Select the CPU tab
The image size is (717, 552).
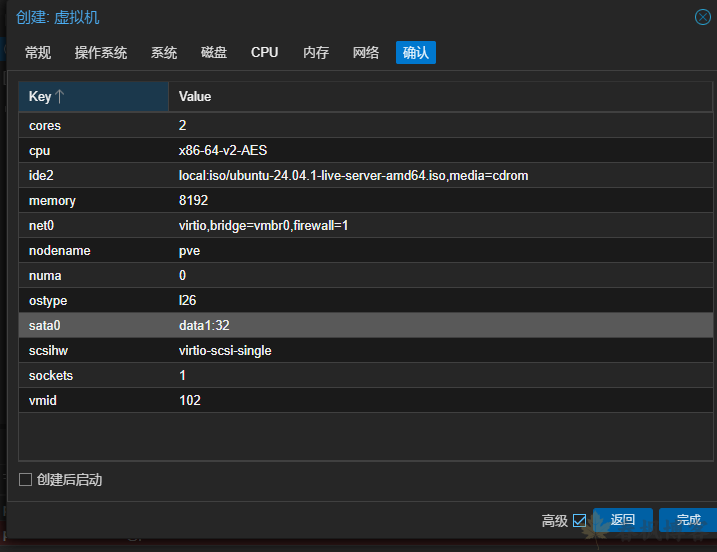click(264, 53)
